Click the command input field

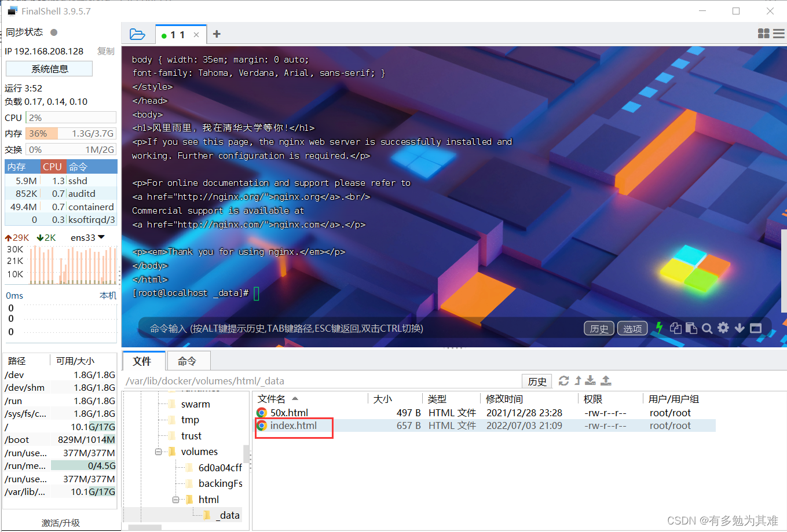coord(359,328)
